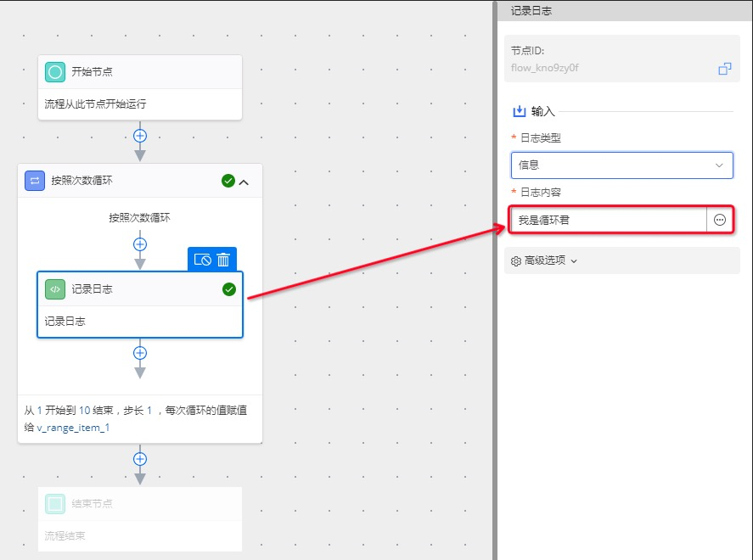The width and height of the screenshot is (753, 560).
Task: Add a node below 记录日志 inside loop
Action: click(x=140, y=353)
